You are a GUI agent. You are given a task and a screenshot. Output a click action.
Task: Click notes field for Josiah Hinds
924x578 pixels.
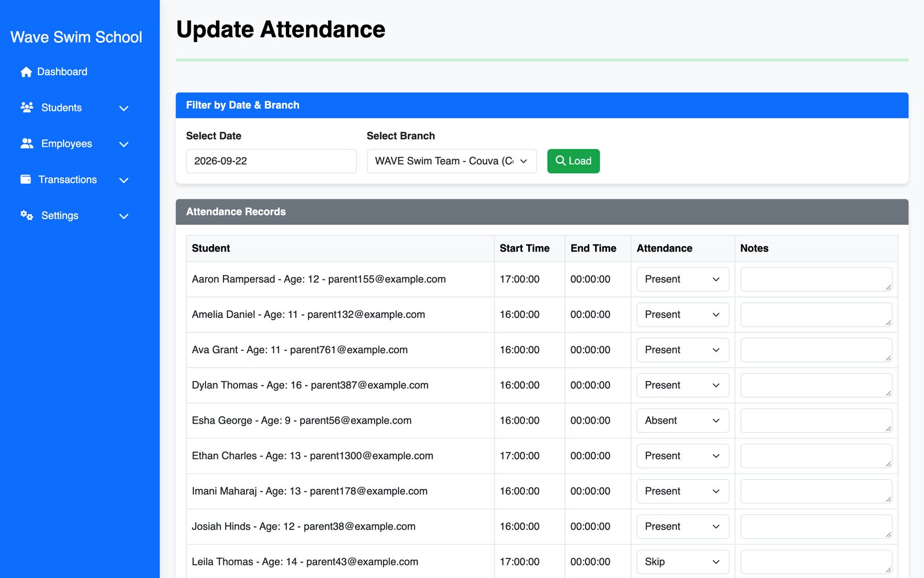[816, 526]
